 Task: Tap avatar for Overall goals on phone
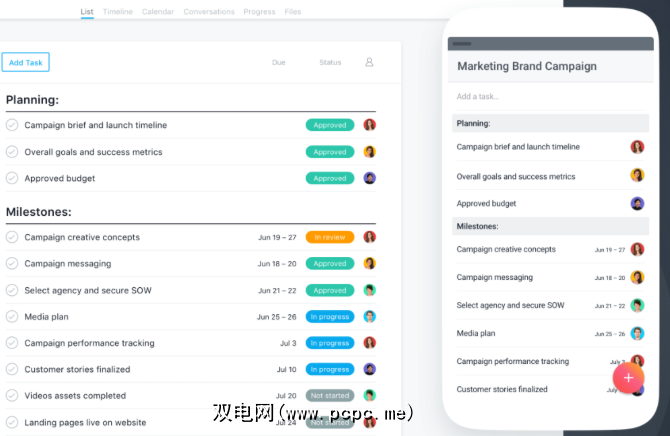click(x=637, y=175)
